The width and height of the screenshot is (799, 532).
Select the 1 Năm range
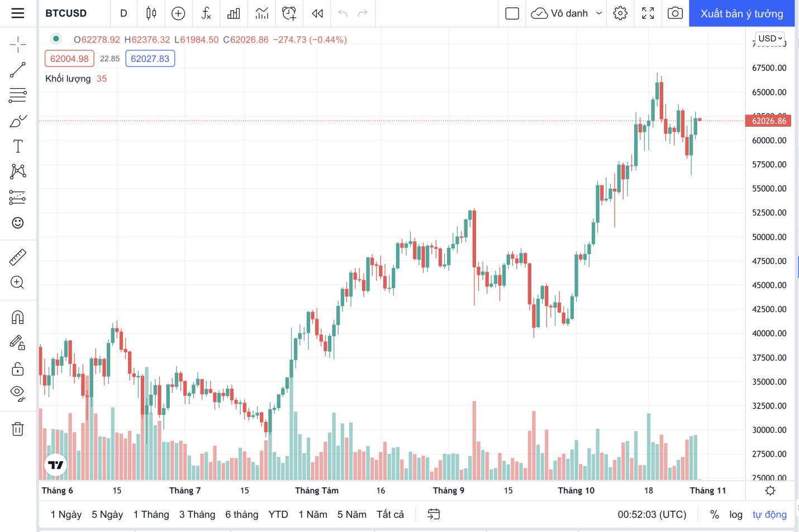tap(313, 514)
